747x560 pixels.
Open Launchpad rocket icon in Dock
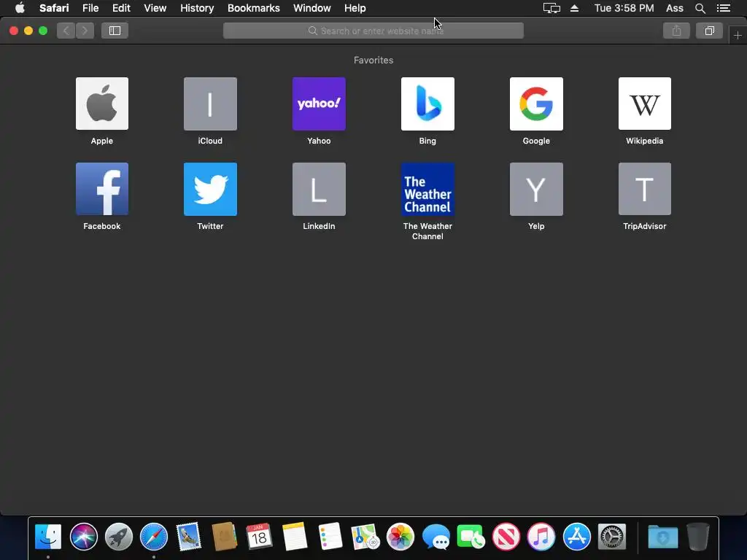pos(119,537)
